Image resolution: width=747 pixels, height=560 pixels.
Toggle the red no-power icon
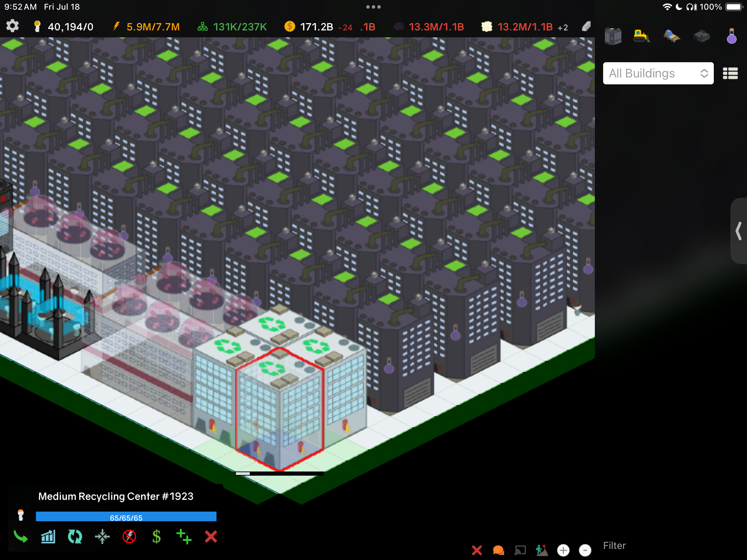click(x=129, y=537)
